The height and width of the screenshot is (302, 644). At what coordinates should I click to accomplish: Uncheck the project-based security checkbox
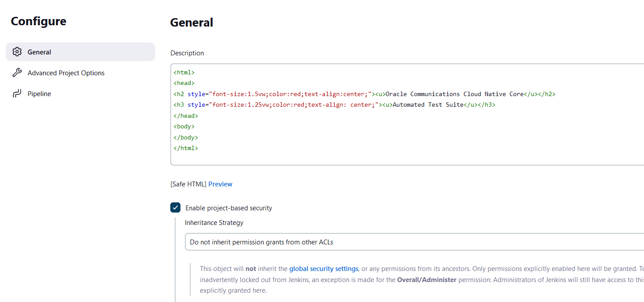pos(176,208)
